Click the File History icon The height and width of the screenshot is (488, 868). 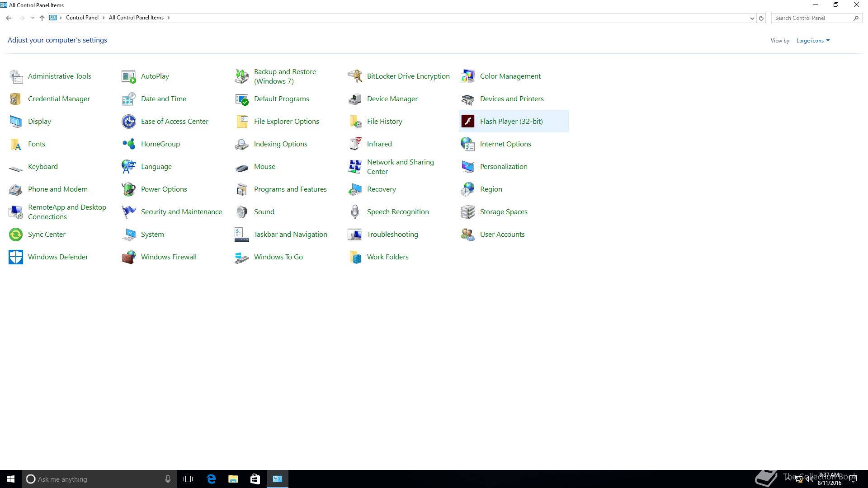[355, 122]
